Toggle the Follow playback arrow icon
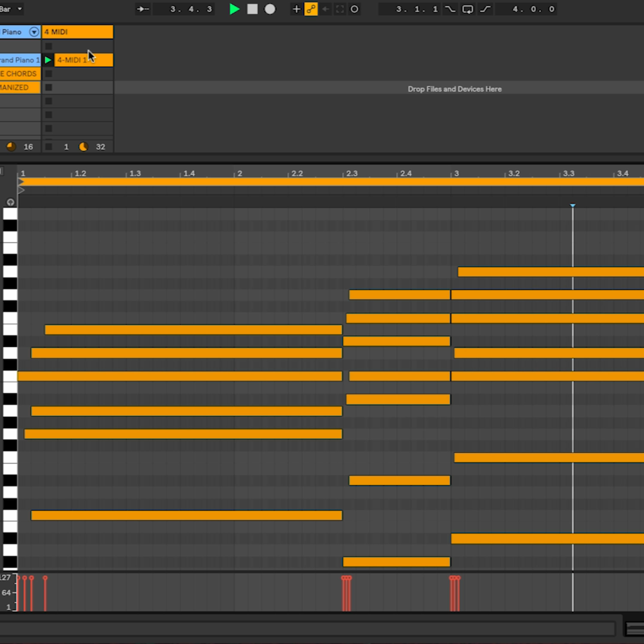This screenshot has height=644, width=644. pyautogui.click(x=143, y=9)
